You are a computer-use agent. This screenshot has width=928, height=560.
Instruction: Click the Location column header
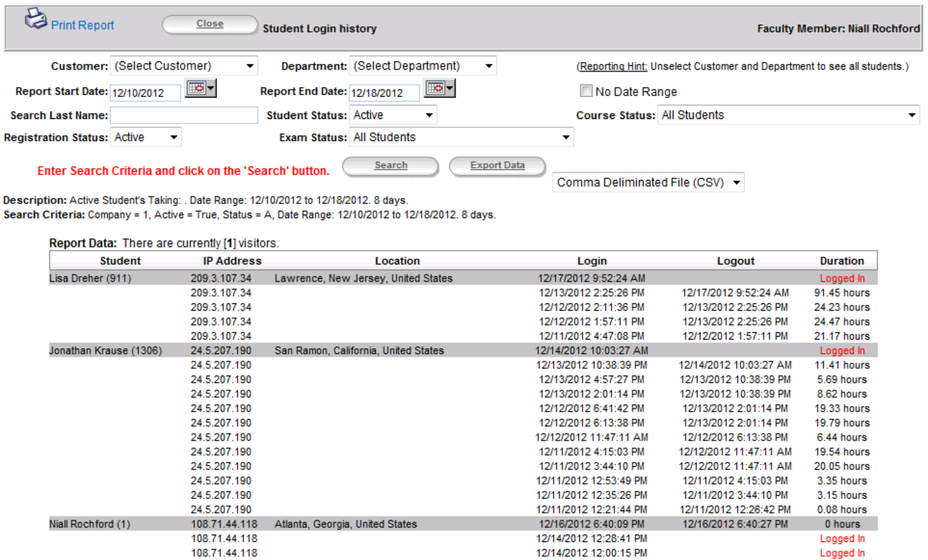397,261
